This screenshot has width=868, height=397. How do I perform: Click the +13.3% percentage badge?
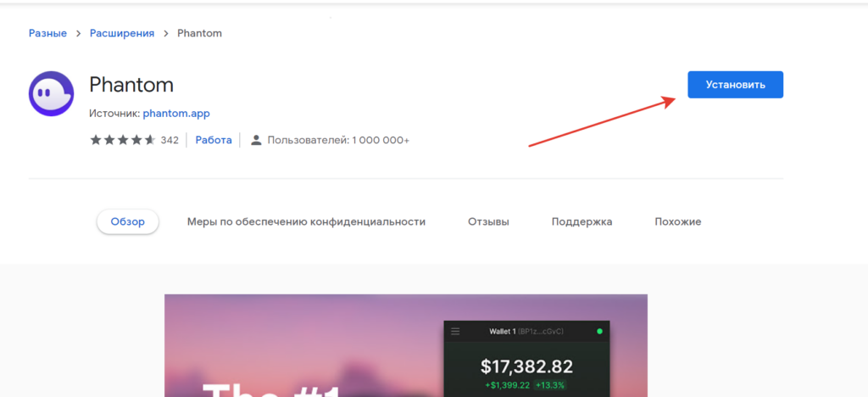[x=550, y=385]
